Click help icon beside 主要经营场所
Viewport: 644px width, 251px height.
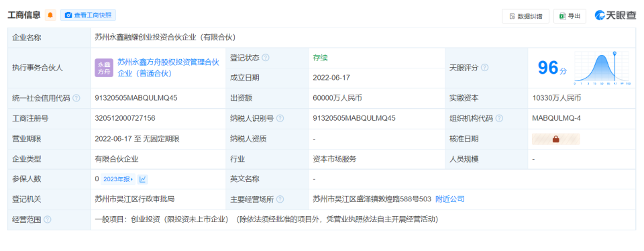click(280, 199)
